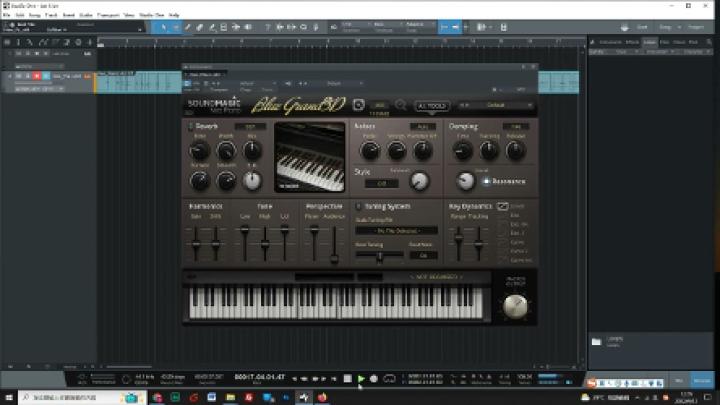Image resolution: width=720 pixels, height=405 pixels.
Task: Click the Browse button at bottom right
Action: 701,380
